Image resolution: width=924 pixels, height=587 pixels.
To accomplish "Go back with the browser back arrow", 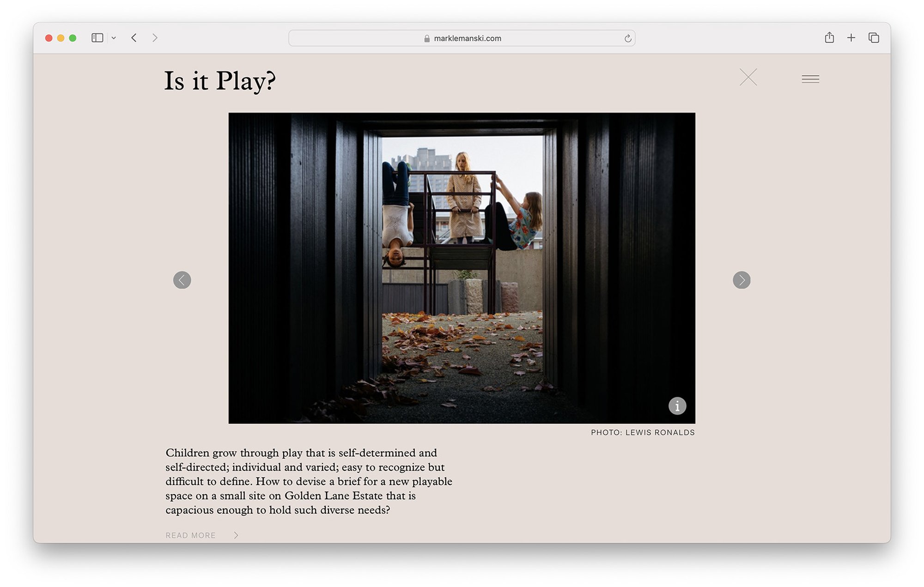I will coord(134,38).
